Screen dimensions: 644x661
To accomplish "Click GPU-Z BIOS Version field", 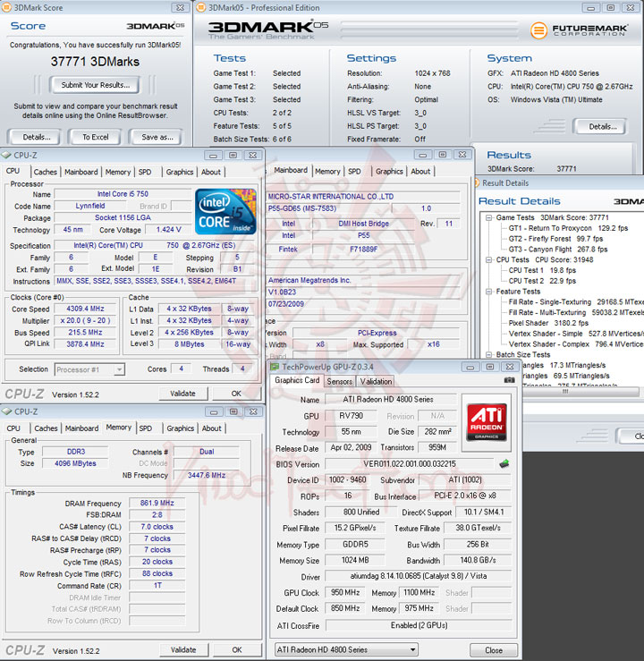I will click(x=410, y=464).
